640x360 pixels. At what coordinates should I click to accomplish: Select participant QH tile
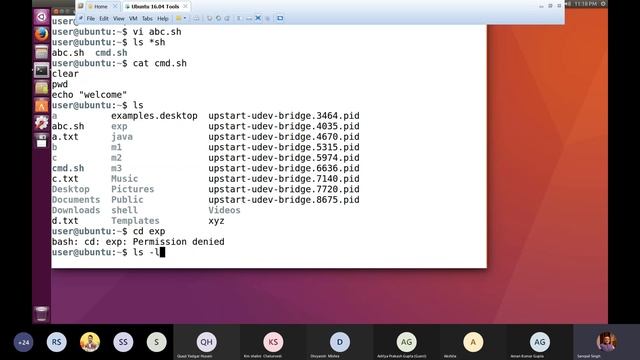click(207, 342)
